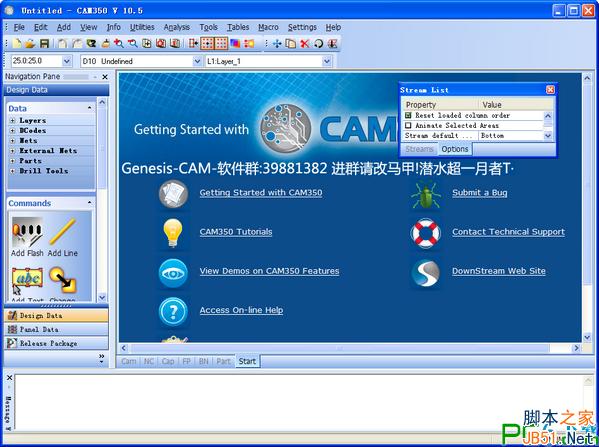The height and width of the screenshot is (447, 599).
Task: Click the Move (blue cross arrows) icon
Action: coord(277,44)
